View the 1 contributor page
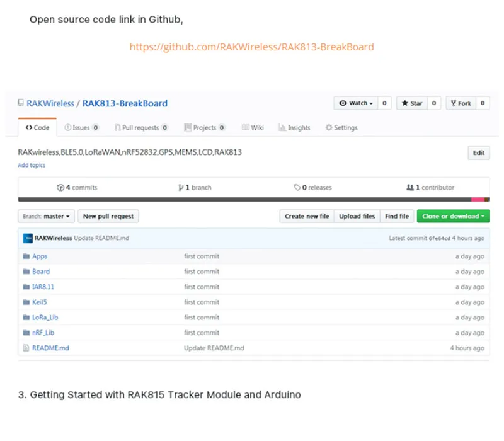 (x=430, y=187)
